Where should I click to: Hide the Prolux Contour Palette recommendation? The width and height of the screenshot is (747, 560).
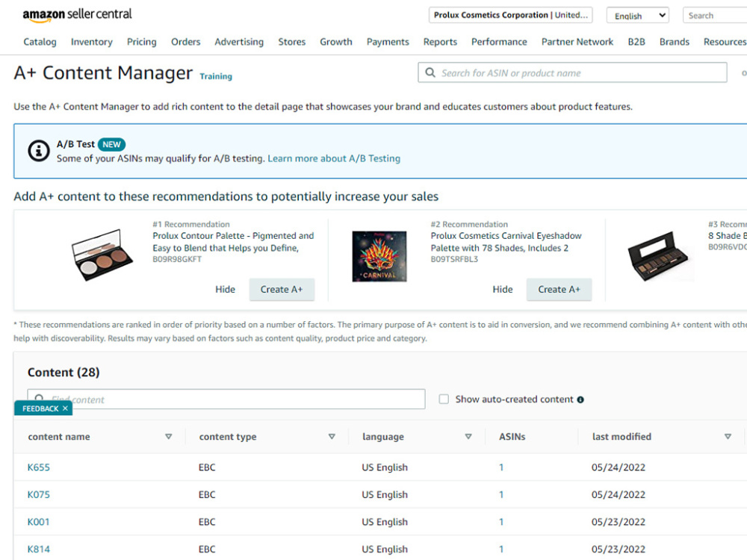(225, 290)
